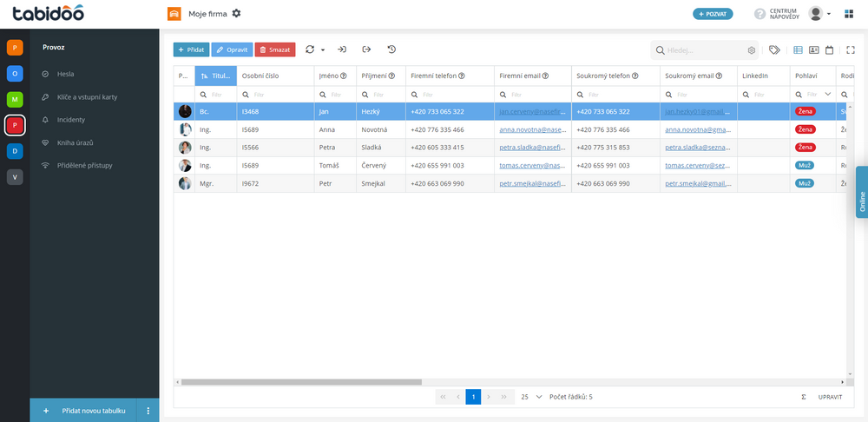Click the Přidat button
This screenshot has width=868, height=422.
coord(191,49)
